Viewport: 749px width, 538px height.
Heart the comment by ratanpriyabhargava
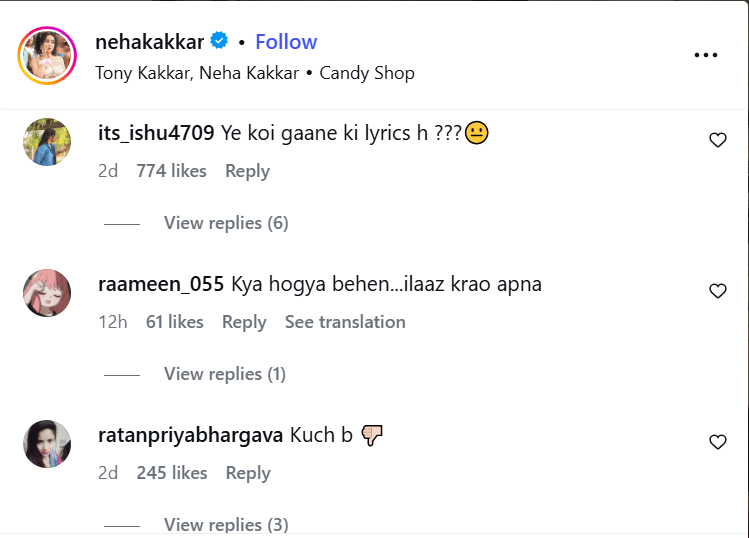717,442
